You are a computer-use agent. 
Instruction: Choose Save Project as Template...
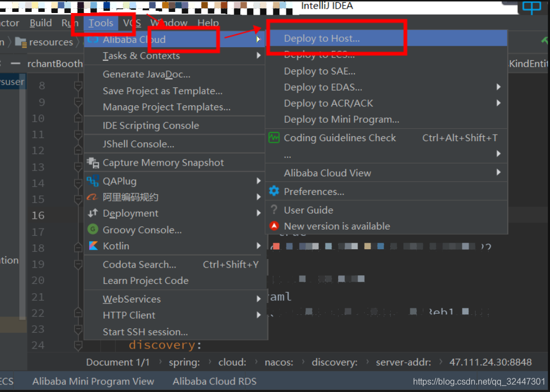[x=174, y=91]
